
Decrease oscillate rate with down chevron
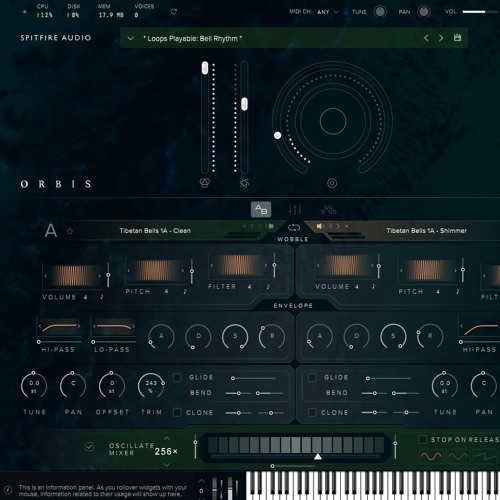pos(167,465)
